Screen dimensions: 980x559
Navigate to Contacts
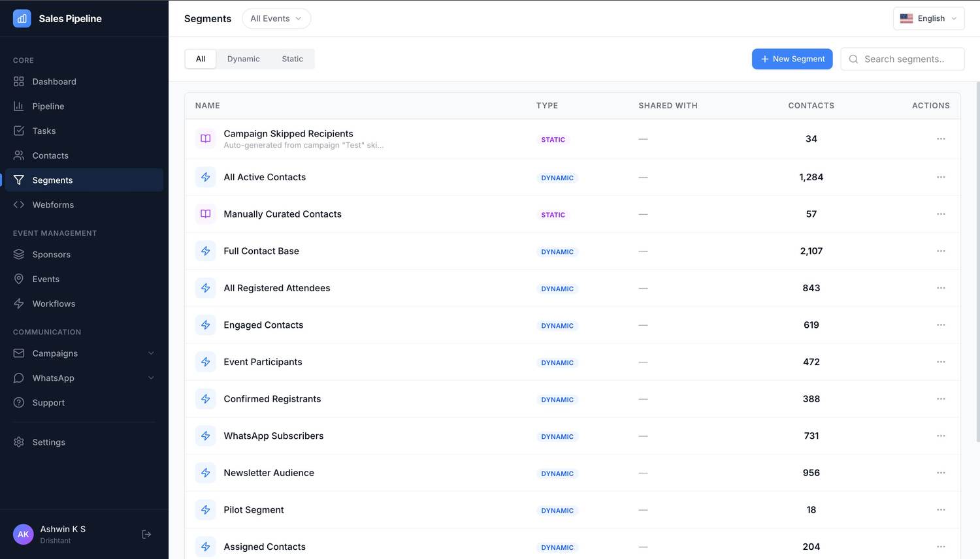84,155
